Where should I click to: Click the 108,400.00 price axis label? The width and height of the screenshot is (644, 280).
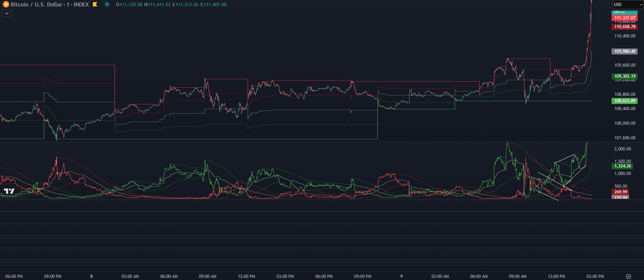[625, 109]
